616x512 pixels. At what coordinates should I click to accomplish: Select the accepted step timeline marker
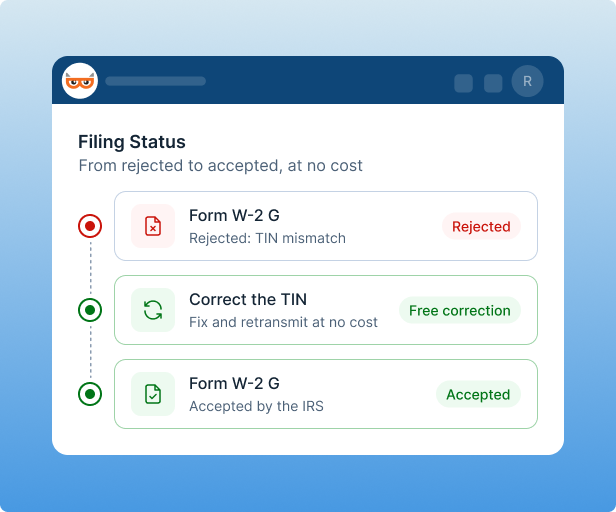click(90, 394)
